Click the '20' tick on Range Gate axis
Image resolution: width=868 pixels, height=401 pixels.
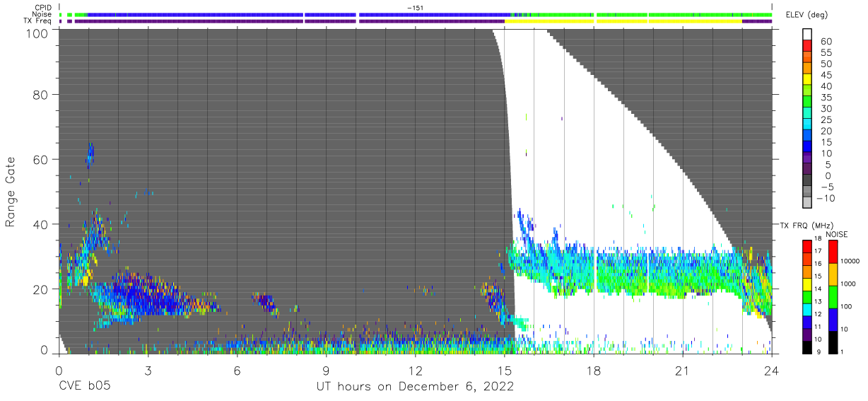tap(41, 289)
